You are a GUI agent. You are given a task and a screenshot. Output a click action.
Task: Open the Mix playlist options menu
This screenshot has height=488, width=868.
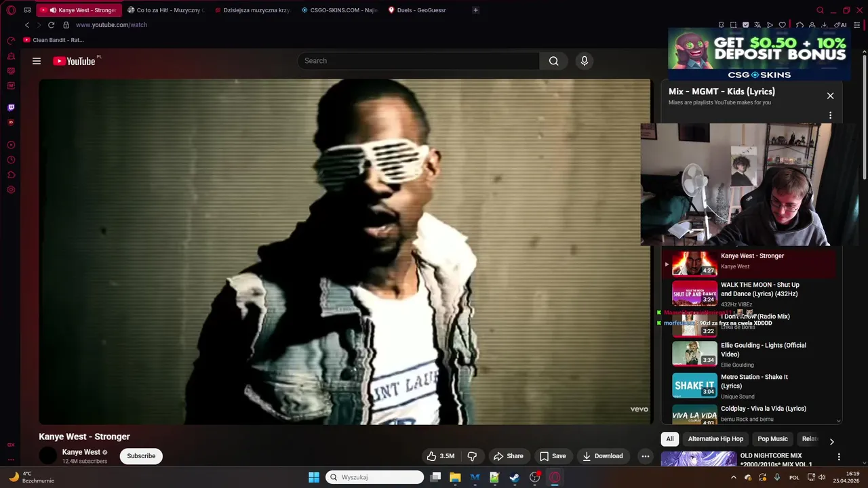[830, 115]
